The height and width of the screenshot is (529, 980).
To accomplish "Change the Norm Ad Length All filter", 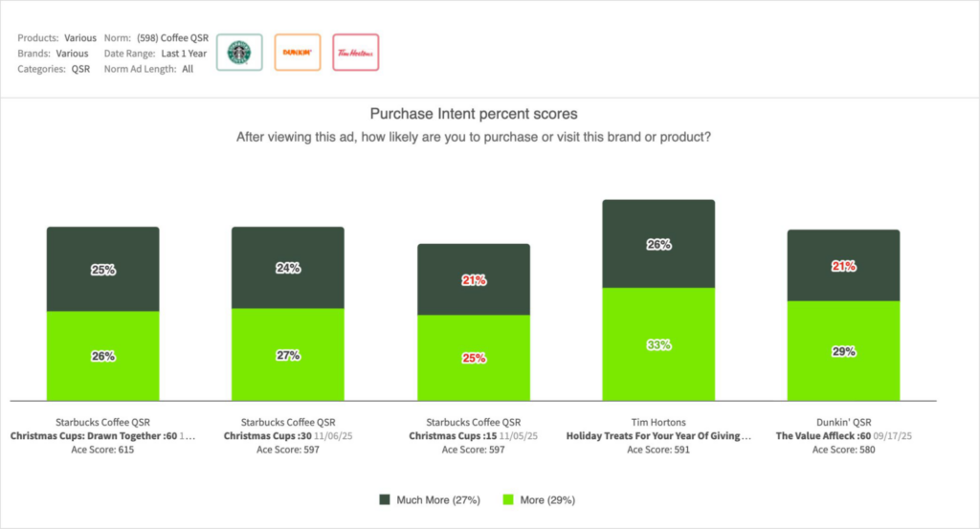I will [x=187, y=69].
